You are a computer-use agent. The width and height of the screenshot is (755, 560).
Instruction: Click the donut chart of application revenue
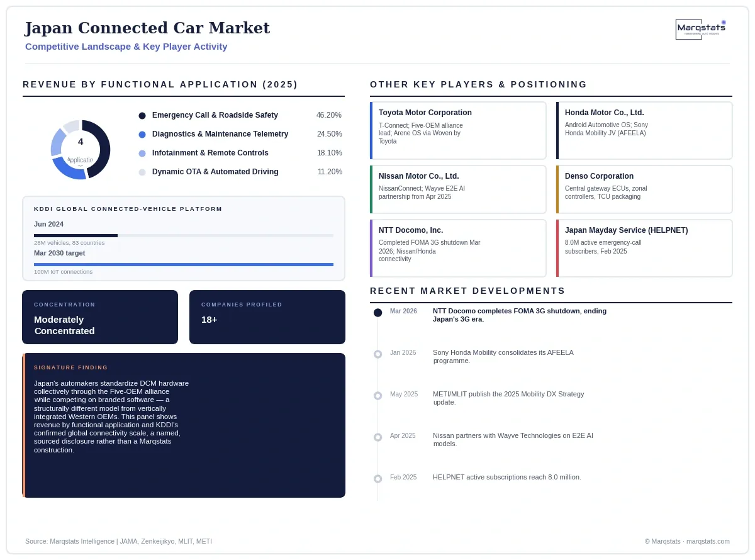(81, 150)
